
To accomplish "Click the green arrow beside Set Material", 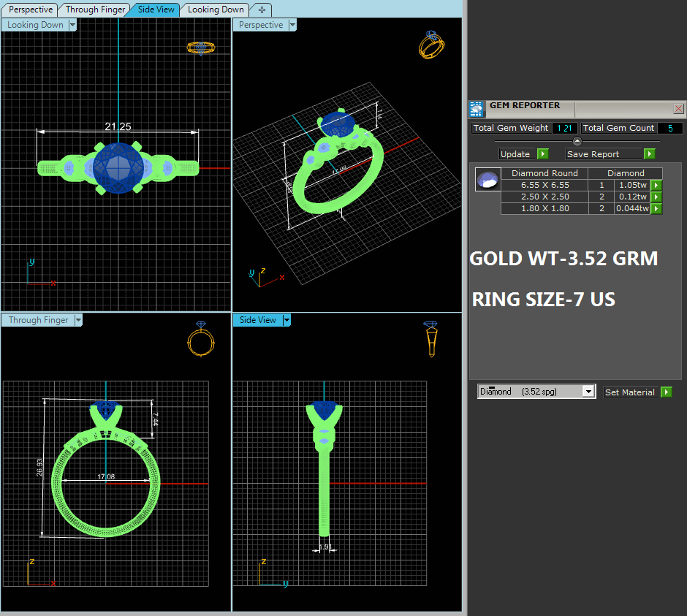I will pos(666,392).
